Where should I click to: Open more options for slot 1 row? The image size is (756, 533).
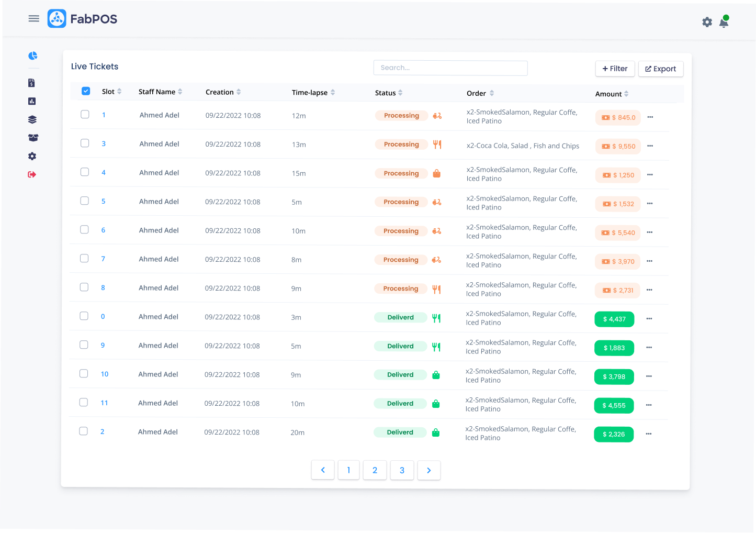coord(650,117)
